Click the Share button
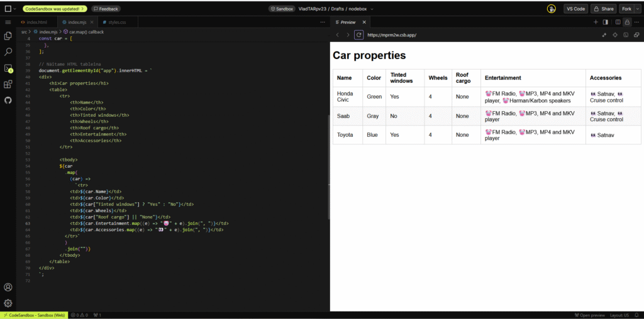The image size is (644, 319). [603, 9]
